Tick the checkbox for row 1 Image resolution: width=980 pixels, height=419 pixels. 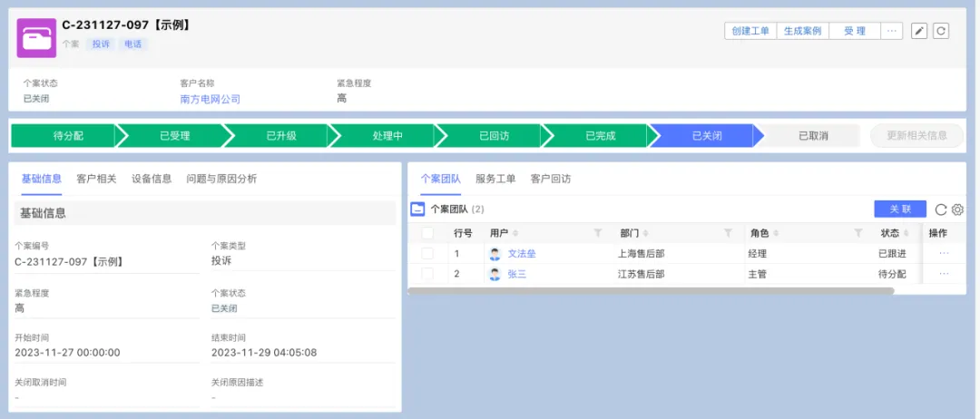[x=427, y=254]
